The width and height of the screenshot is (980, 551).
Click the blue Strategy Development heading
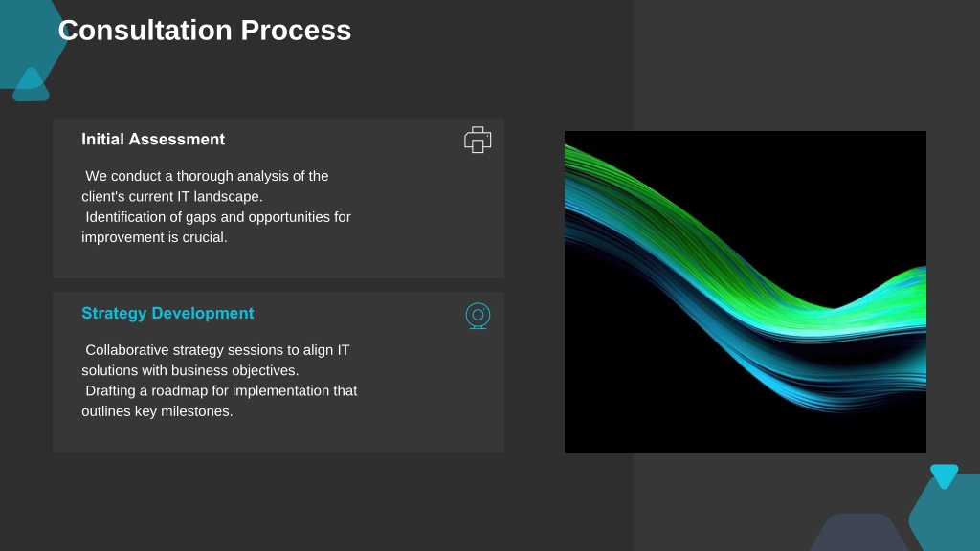(x=167, y=313)
